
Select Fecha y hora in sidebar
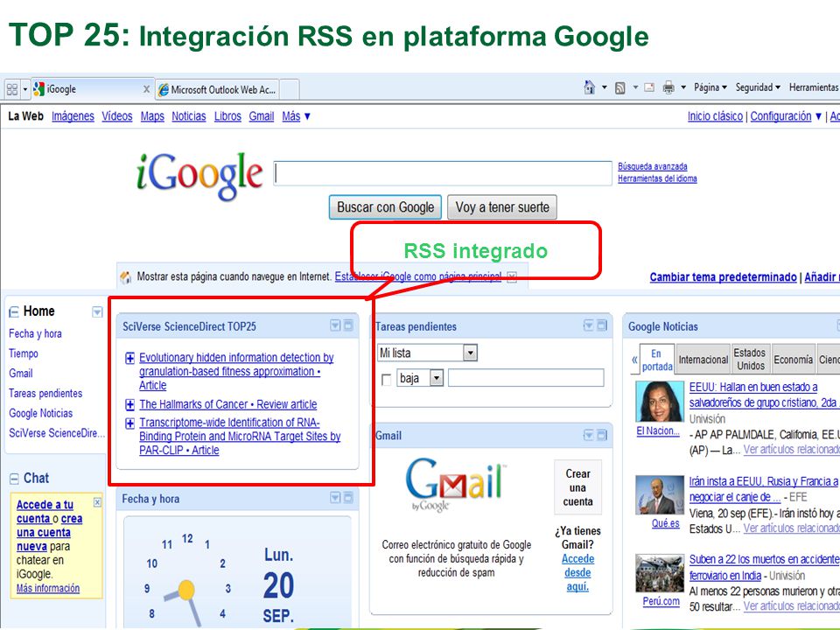(x=35, y=333)
